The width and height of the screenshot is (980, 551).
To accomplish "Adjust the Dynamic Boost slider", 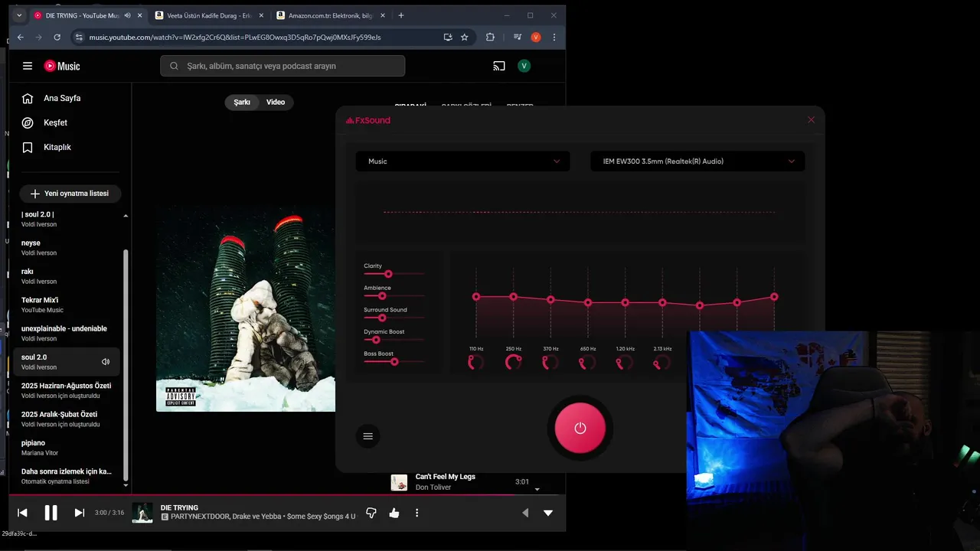I will click(376, 340).
